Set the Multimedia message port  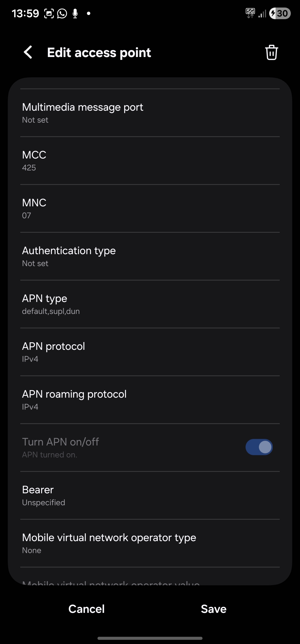[150, 113]
